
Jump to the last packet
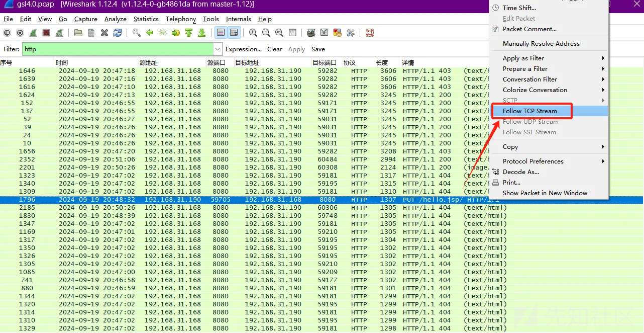click(201, 33)
